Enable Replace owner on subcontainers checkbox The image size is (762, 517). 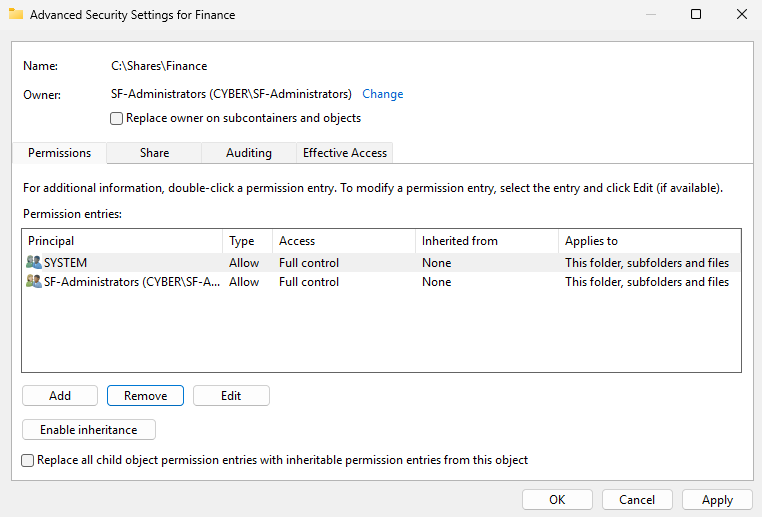tap(117, 118)
